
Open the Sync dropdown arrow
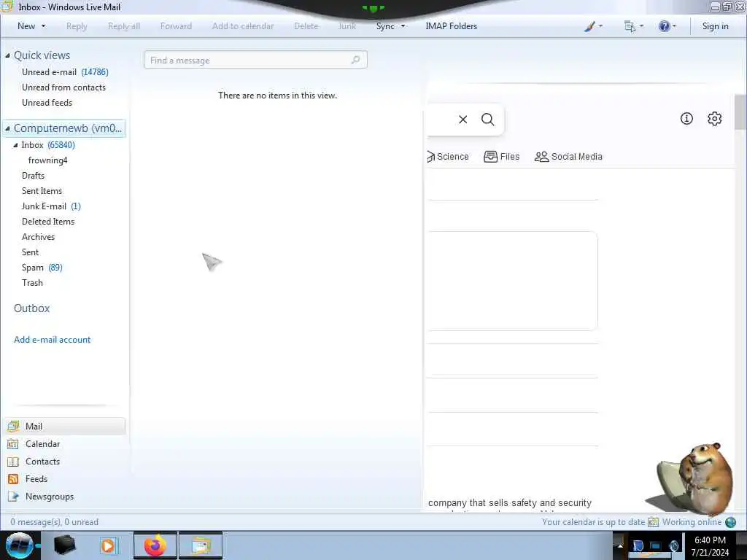403,26
